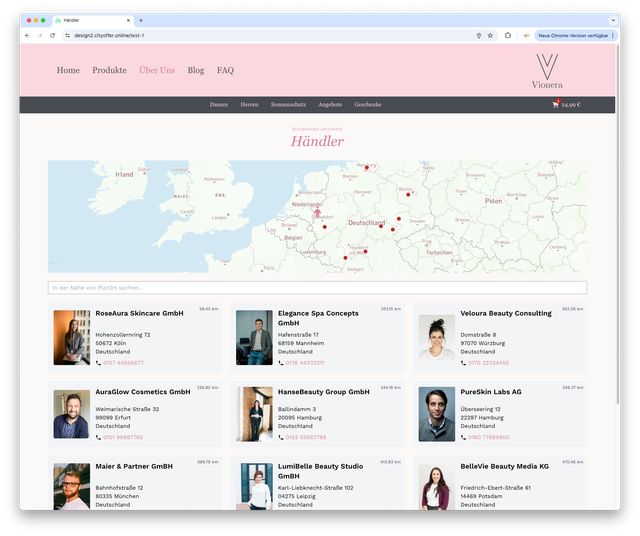Open a new browser tab
Viewport: 640px width, 536px height.
coord(141,20)
